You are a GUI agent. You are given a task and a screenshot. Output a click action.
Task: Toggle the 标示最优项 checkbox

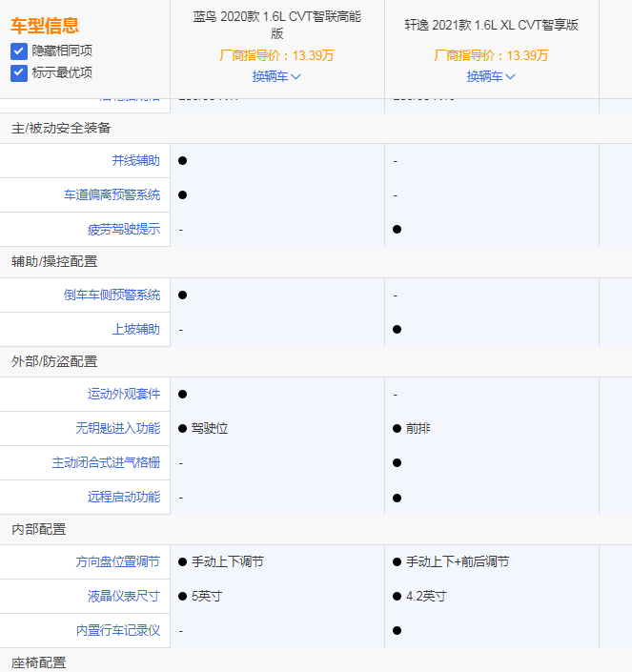point(19,72)
